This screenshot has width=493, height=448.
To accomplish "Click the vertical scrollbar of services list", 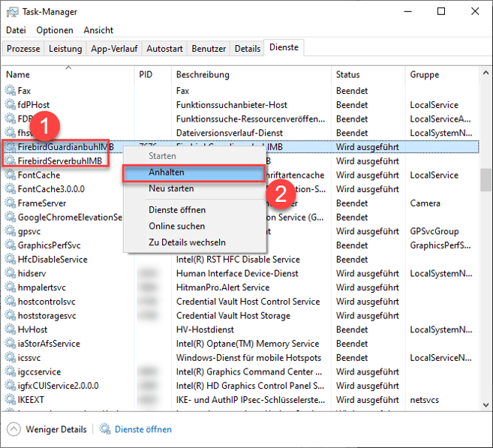I will (485, 180).
